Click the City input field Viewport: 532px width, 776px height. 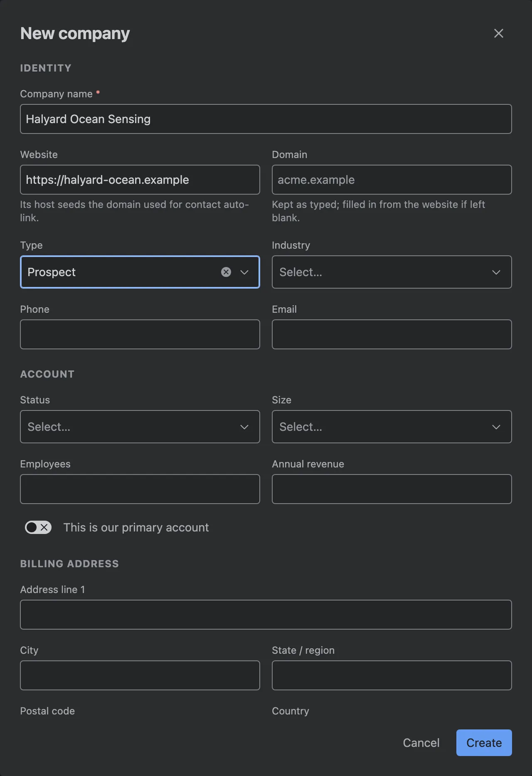point(140,675)
